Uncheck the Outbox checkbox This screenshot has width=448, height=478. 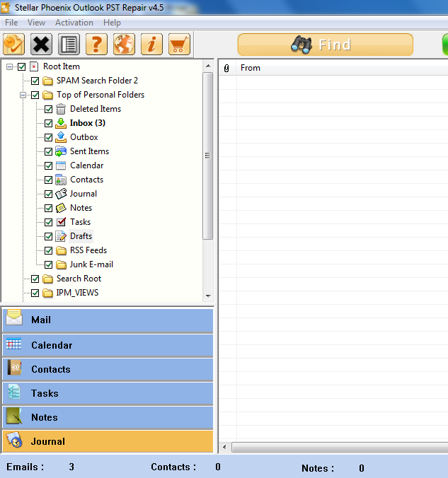point(49,137)
